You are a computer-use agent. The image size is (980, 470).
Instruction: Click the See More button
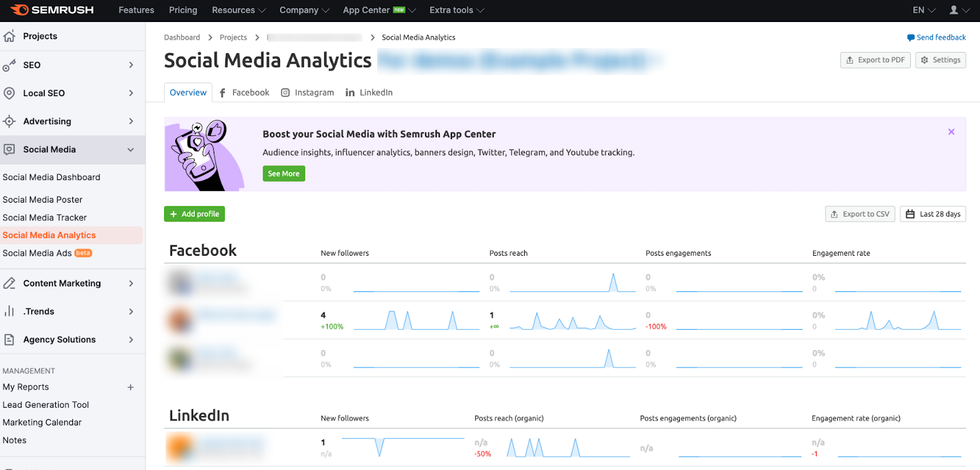tap(284, 174)
